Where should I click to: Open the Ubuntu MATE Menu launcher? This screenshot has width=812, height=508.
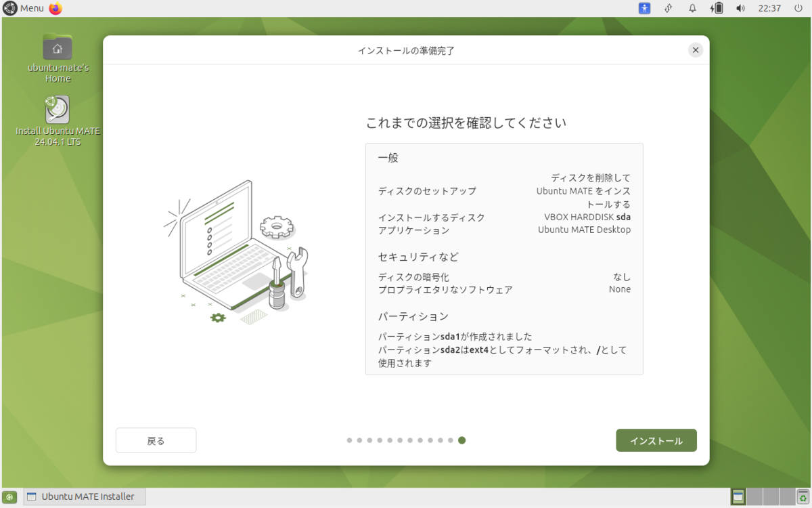tap(23, 8)
